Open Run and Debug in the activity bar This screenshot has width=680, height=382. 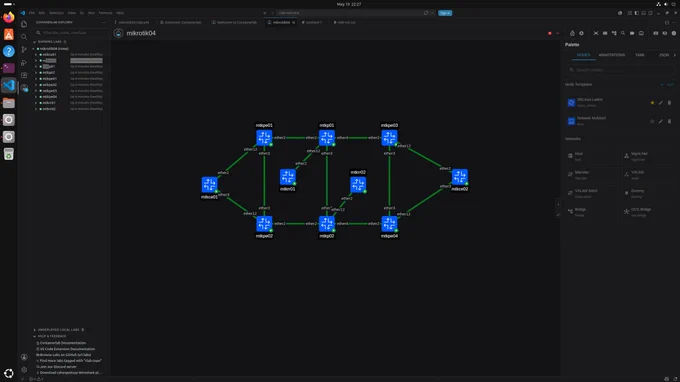click(24, 62)
